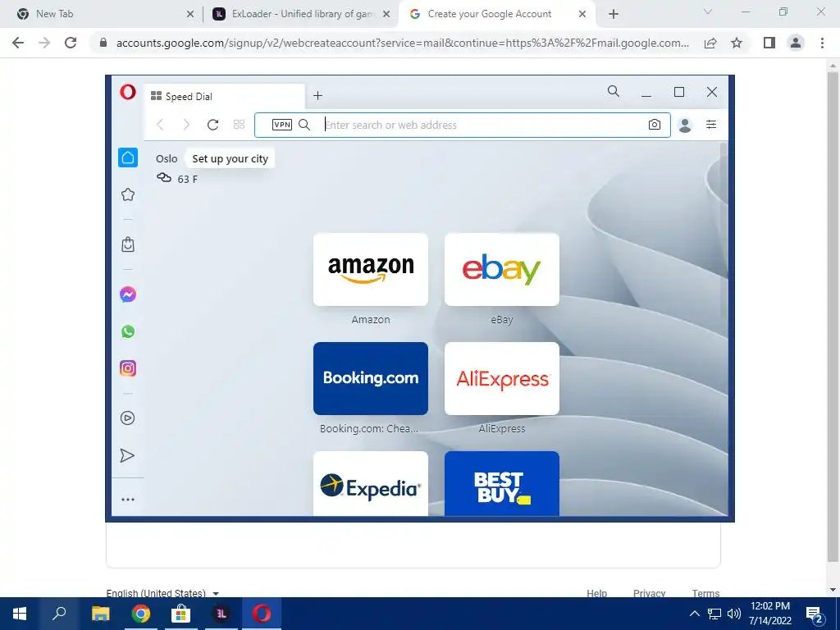This screenshot has height=630, width=840.
Task: Open File Explorer from the taskbar
Action: click(x=100, y=614)
